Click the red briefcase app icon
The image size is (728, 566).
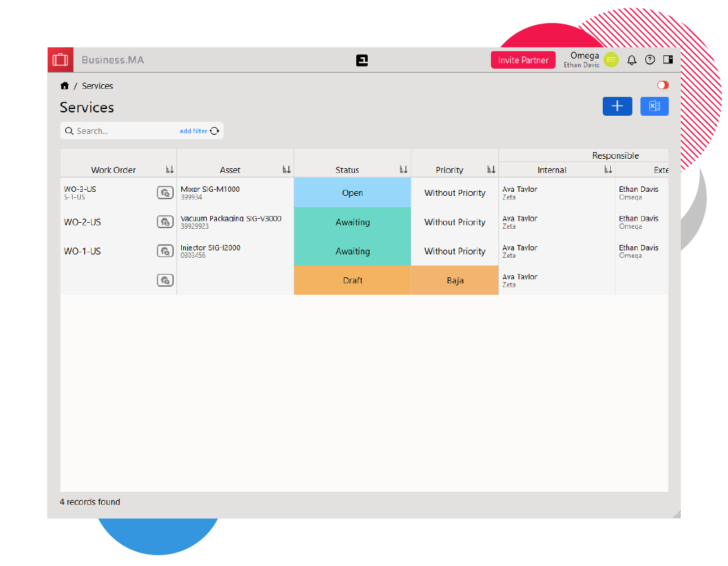click(x=61, y=60)
